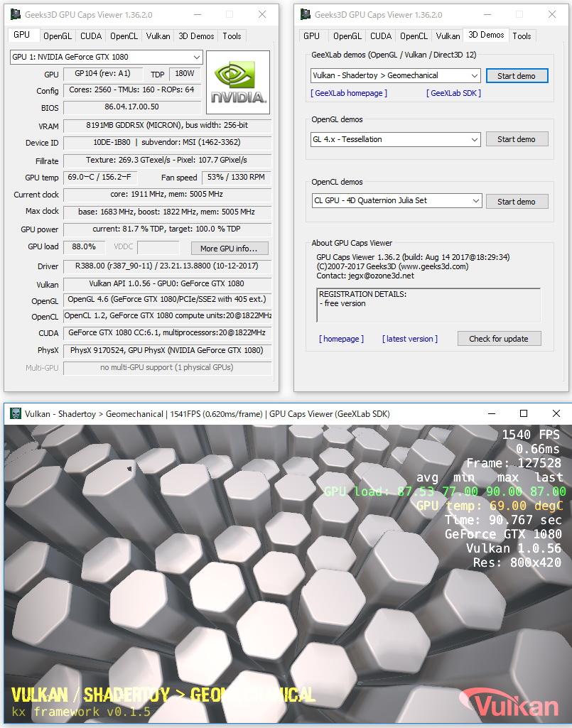Click the GPU load 88.0% field
This screenshot has height=728, width=572.
pos(84,247)
